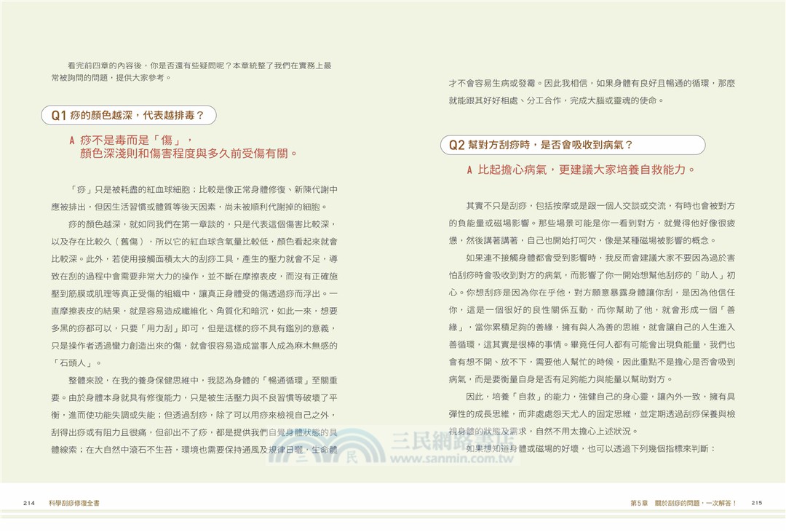Viewport: 786px width, 532px height.
Task: Click the line 常被詢問的問題，提供大家參考
Action: [x=111, y=78]
